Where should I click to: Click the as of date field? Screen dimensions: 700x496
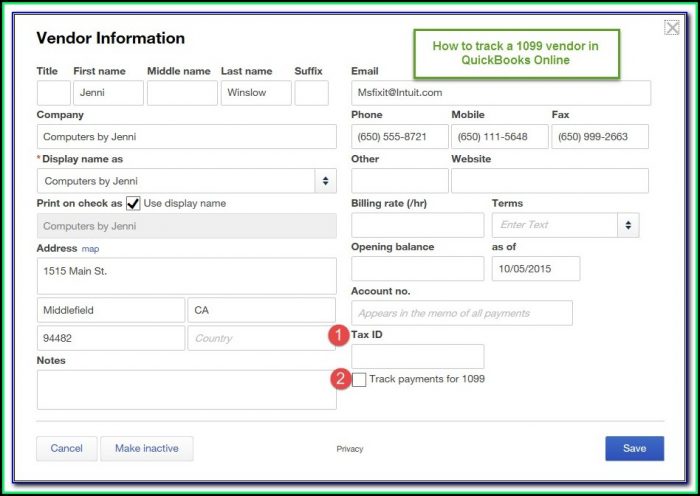[x=536, y=269]
